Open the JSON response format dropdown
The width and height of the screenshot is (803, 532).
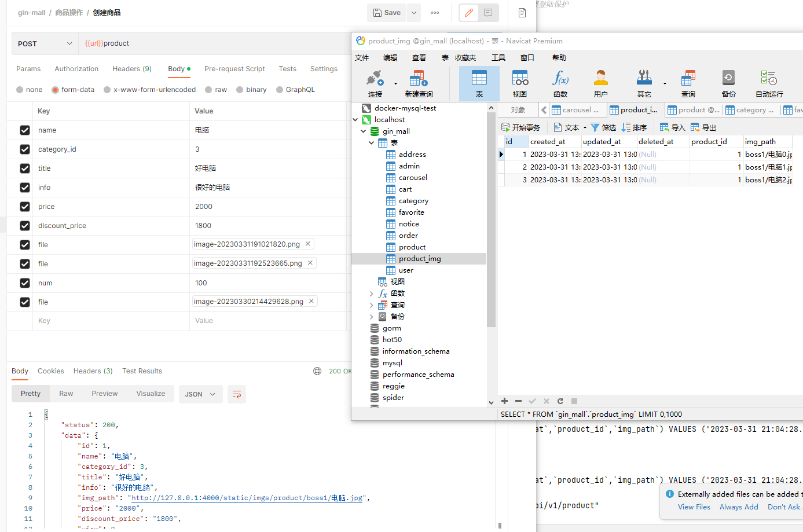tap(200, 394)
